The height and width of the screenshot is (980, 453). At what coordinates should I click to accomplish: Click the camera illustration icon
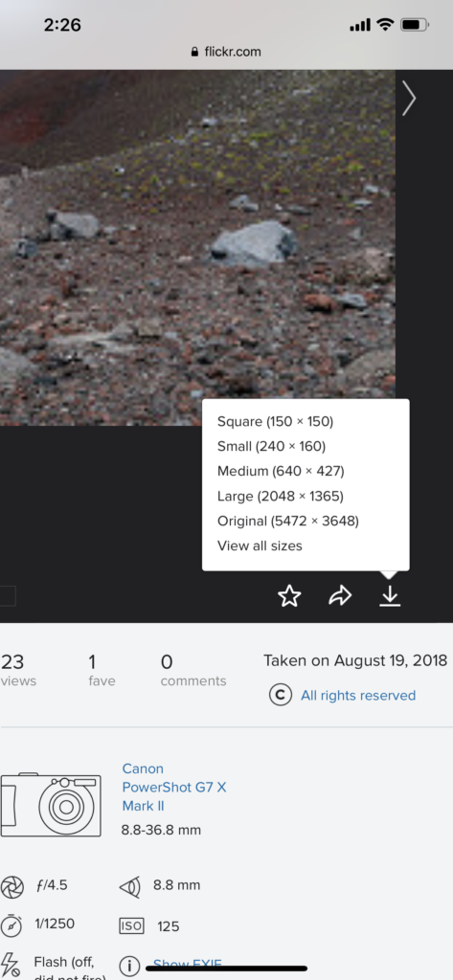[51, 804]
